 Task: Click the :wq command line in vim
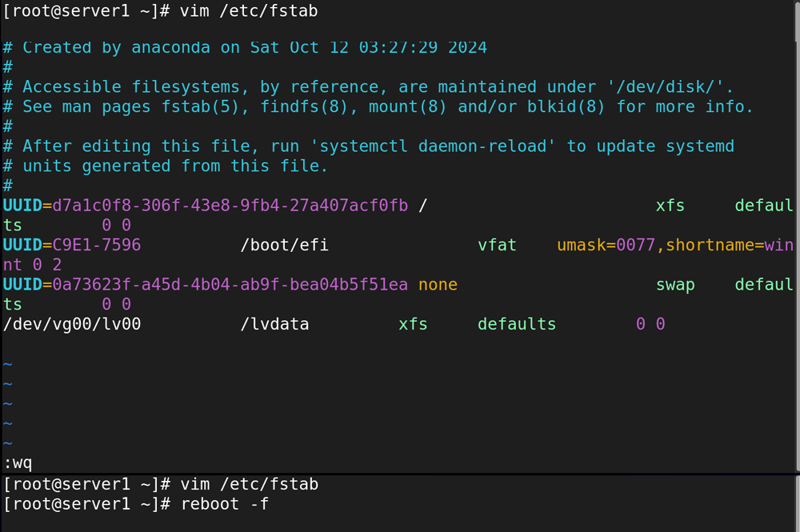point(18,463)
